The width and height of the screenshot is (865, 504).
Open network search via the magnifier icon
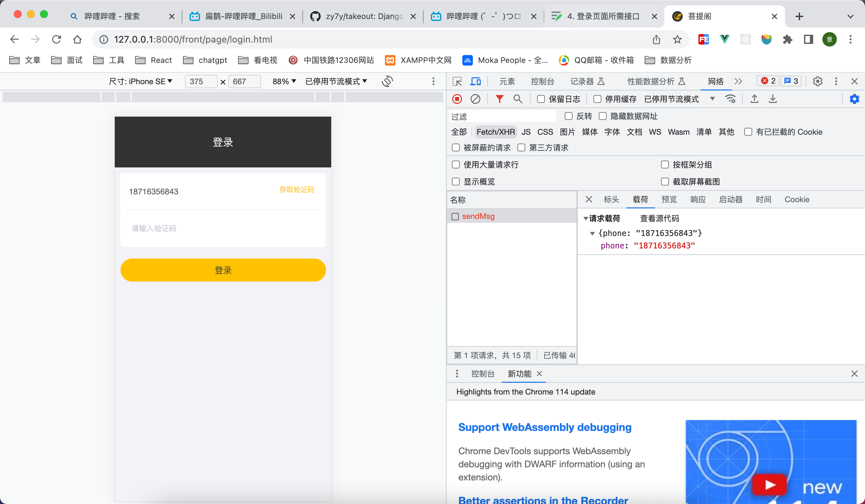[518, 99]
